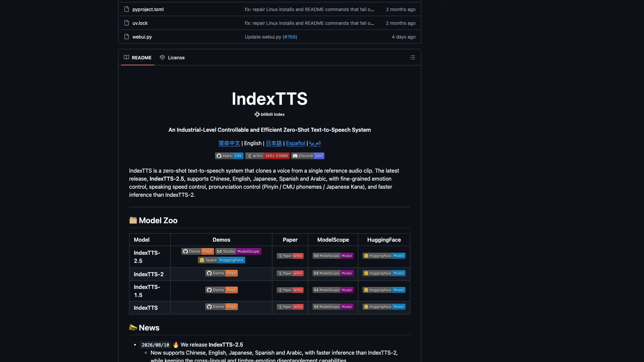Switch README to 日本語
The image size is (644, 362).
coord(274,143)
